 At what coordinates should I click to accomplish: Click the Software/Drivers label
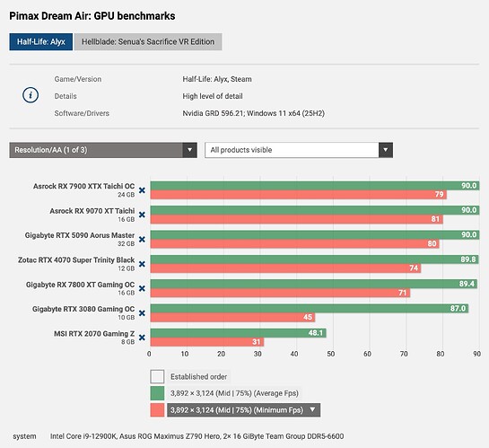click(x=82, y=113)
